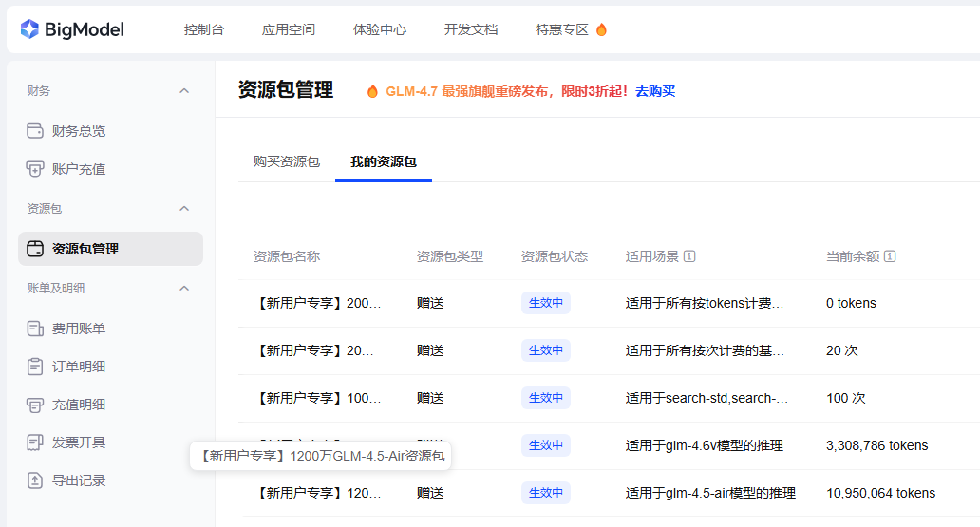
Task: Click resource name 【新用户专享】120…
Action: point(317,493)
